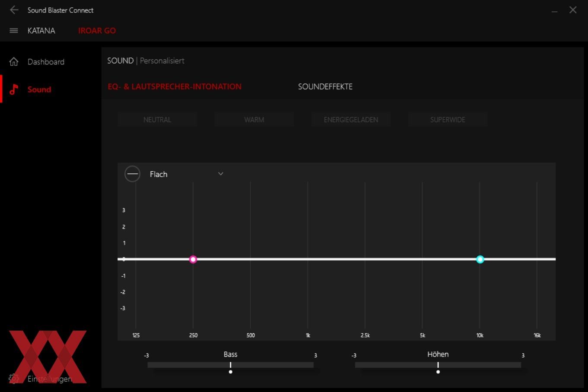Click the flat EQ preset circle icon
This screenshot has width=588, height=392.
pos(132,174)
